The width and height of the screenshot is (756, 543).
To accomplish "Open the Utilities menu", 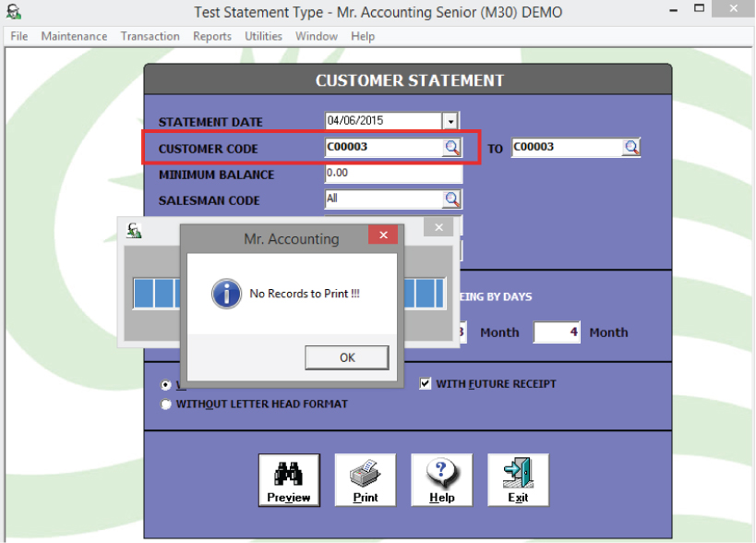I will tap(263, 36).
